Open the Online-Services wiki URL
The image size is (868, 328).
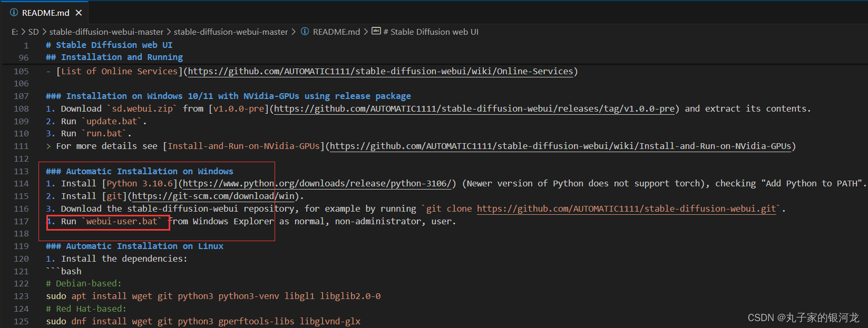381,71
